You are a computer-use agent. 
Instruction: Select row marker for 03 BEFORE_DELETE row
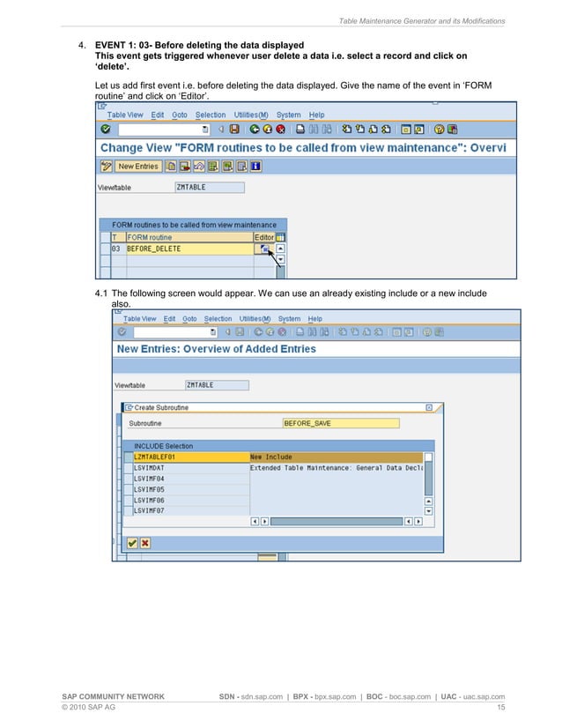106,249
